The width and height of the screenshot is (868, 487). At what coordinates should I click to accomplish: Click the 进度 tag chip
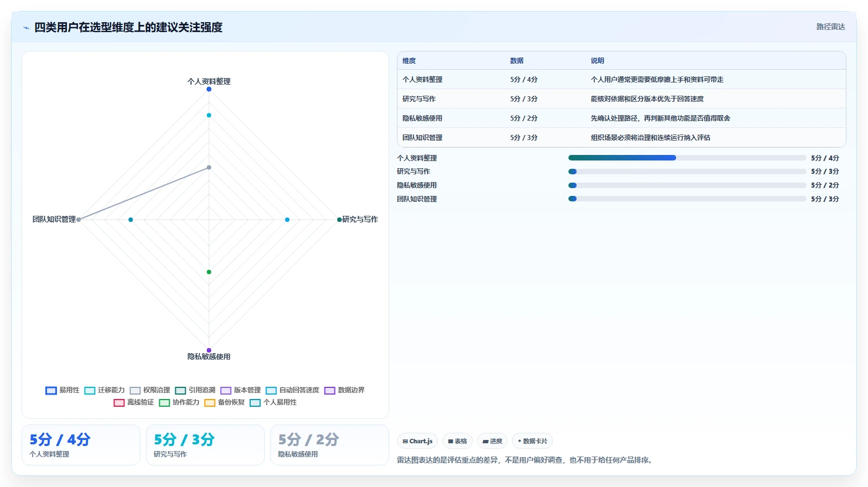pos(492,441)
